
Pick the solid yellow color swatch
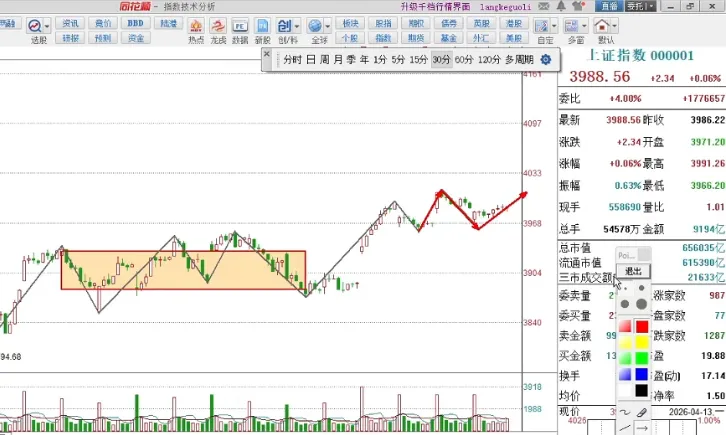point(642,342)
